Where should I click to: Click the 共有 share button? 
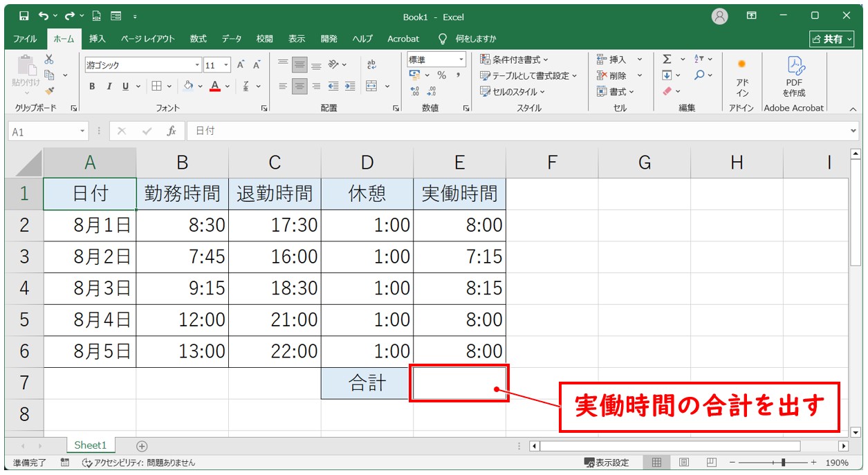tap(831, 39)
